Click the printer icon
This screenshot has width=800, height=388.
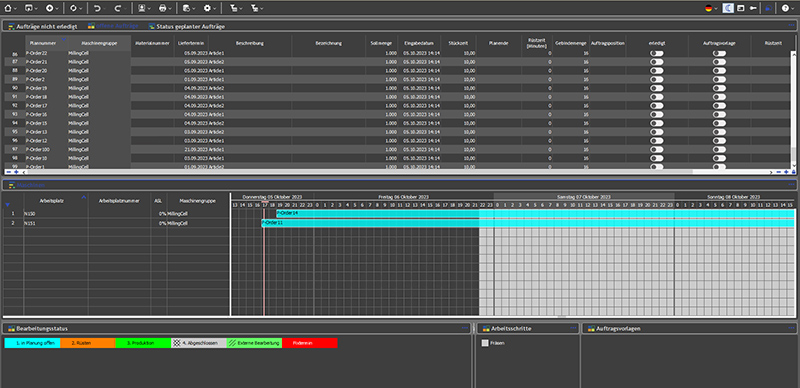click(x=162, y=8)
